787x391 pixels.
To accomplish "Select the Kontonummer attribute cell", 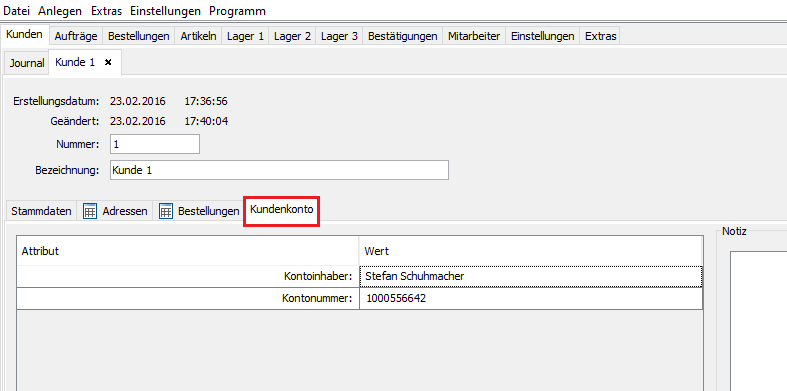I will tap(188, 298).
